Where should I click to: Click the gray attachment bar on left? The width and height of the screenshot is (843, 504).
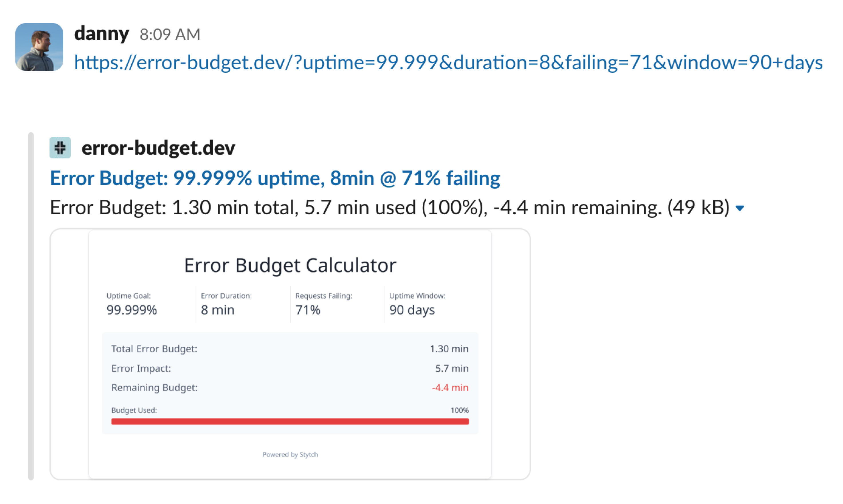tap(31, 306)
